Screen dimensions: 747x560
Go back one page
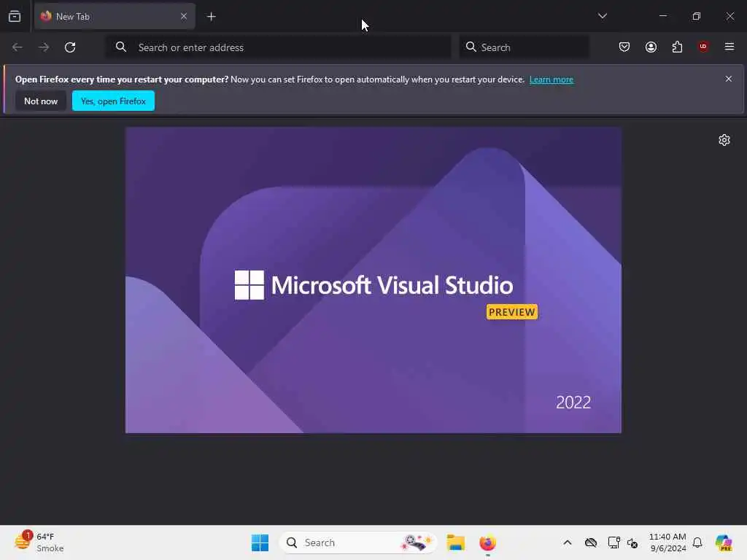pyautogui.click(x=18, y=47)
